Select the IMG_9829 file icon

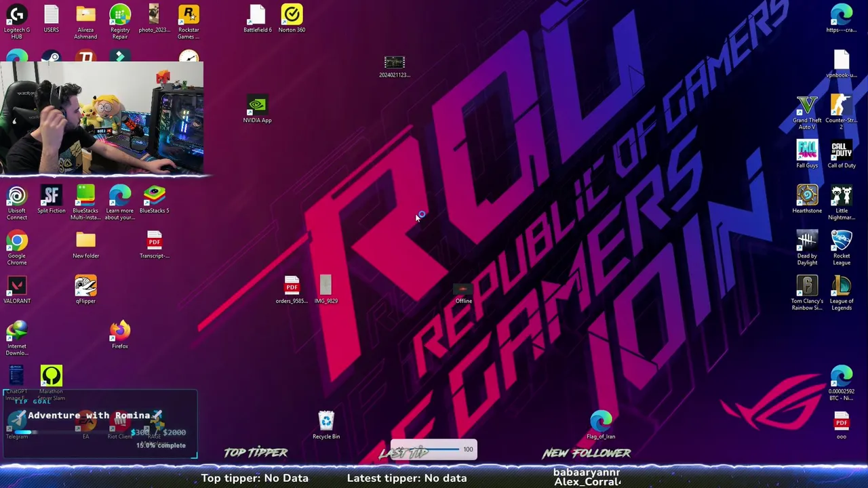coord(326,290)
